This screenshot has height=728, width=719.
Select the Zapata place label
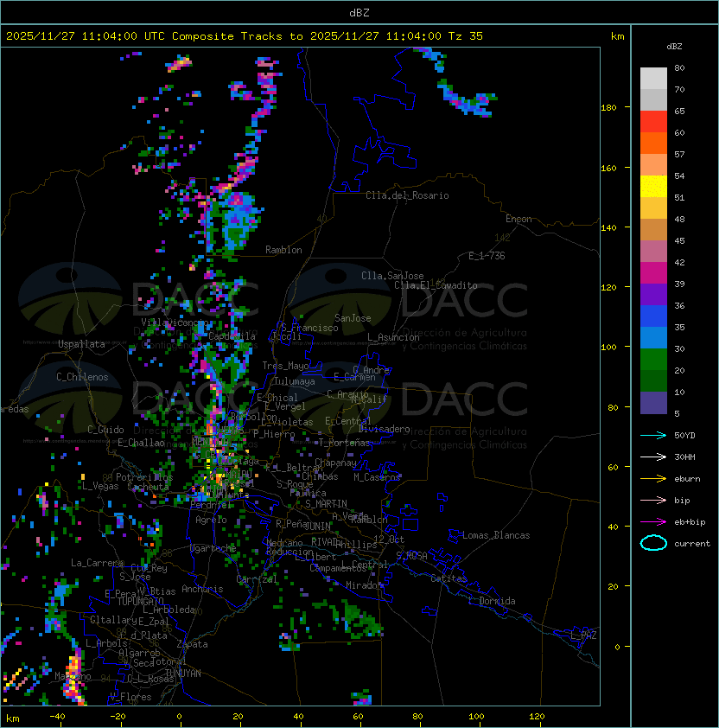[192, 644]
